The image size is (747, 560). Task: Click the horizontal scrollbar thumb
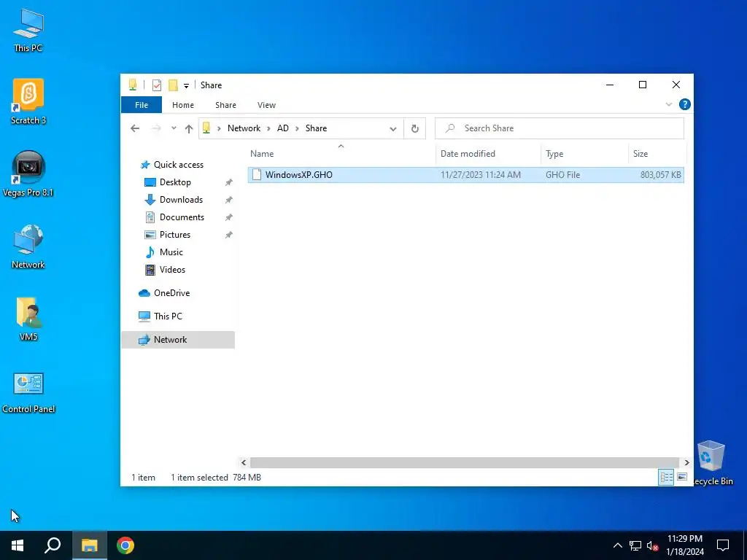[x=464, y=462]
